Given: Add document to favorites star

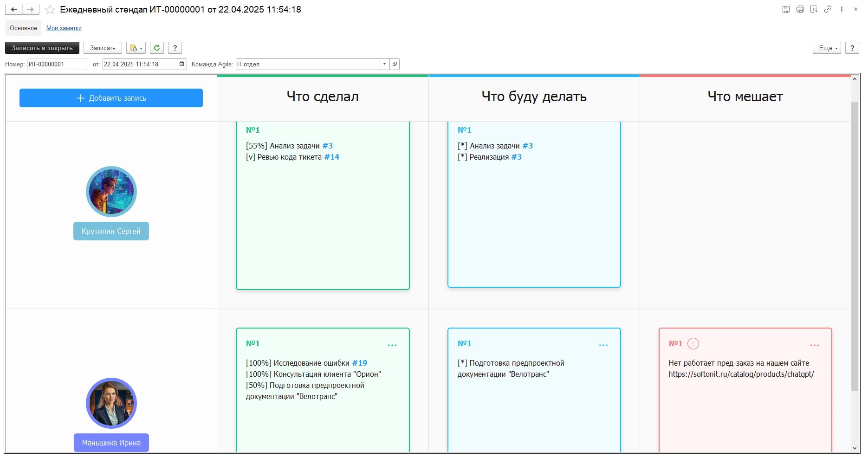Looking at the screenshot, I should click(50, 10).
